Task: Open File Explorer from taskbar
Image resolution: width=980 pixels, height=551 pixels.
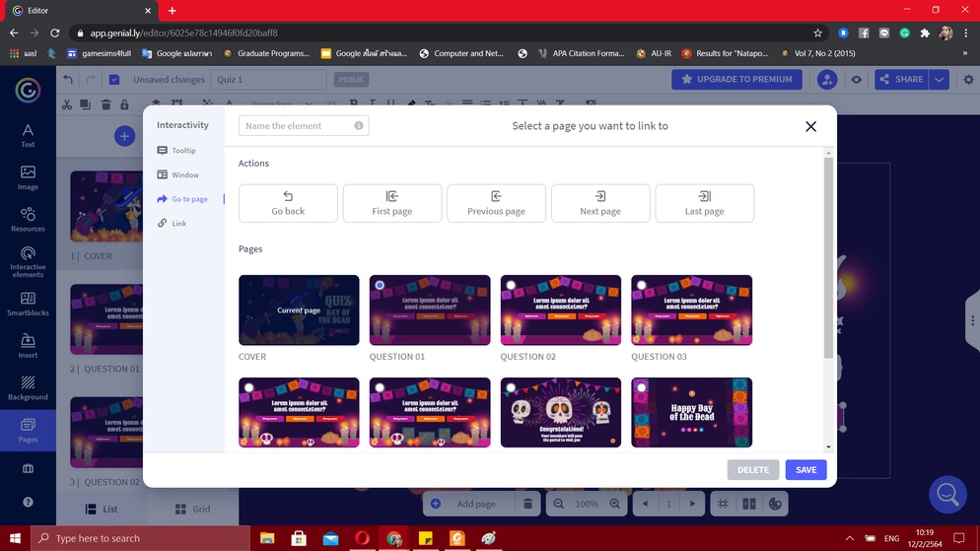Action: 267,538
